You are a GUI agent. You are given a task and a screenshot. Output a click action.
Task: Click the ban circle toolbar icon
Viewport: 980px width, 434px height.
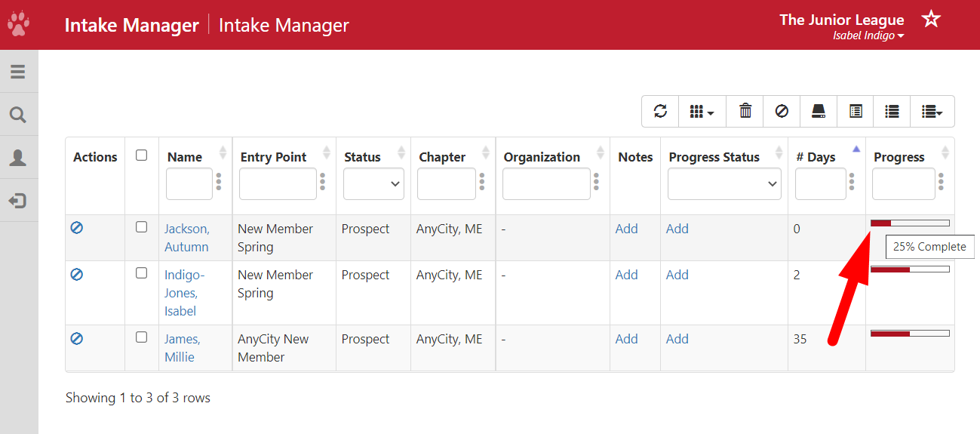[x=782, y=111]
